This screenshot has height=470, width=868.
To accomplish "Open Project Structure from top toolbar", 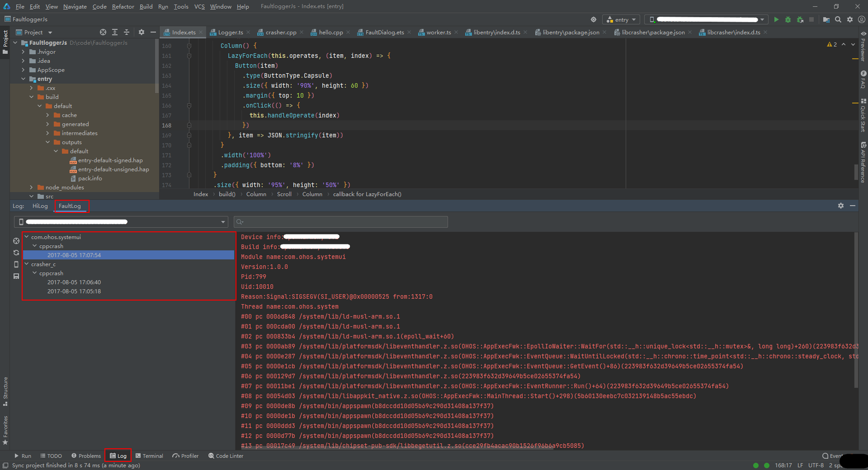I will coord(826,19).
